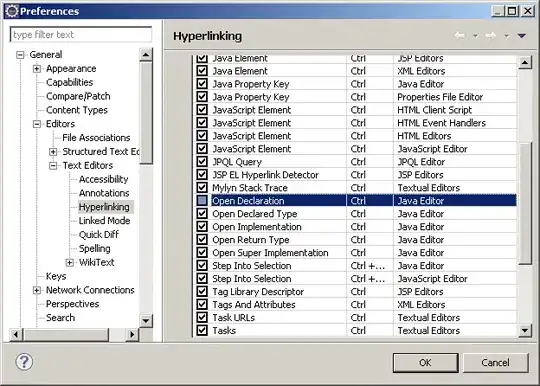The image size is (540, 386).
Task: Expand the Network Connections tree node
Action: (x=37, y=290)
